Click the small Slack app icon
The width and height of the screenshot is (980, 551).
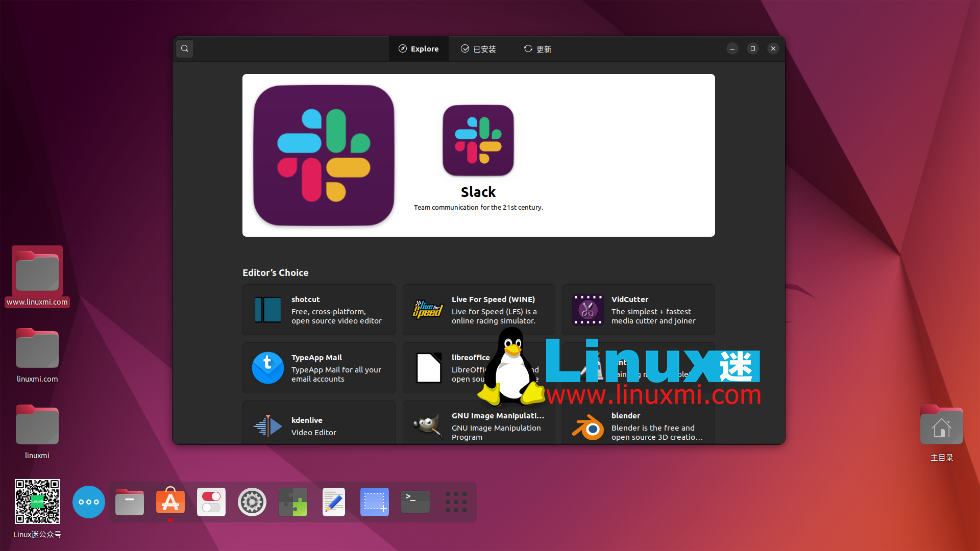(478, 140)
